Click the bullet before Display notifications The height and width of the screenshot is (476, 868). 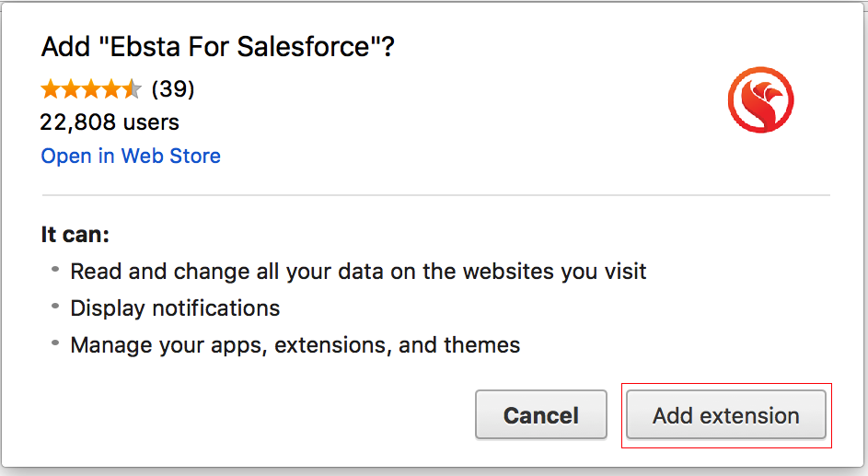pos(55,307)
